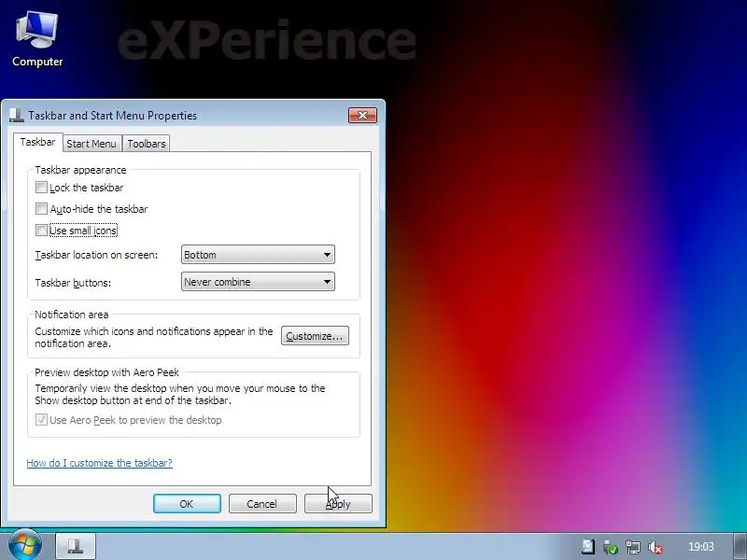Click the Apply button
Viewport: 747px width, 560px height.
(338, 504)
